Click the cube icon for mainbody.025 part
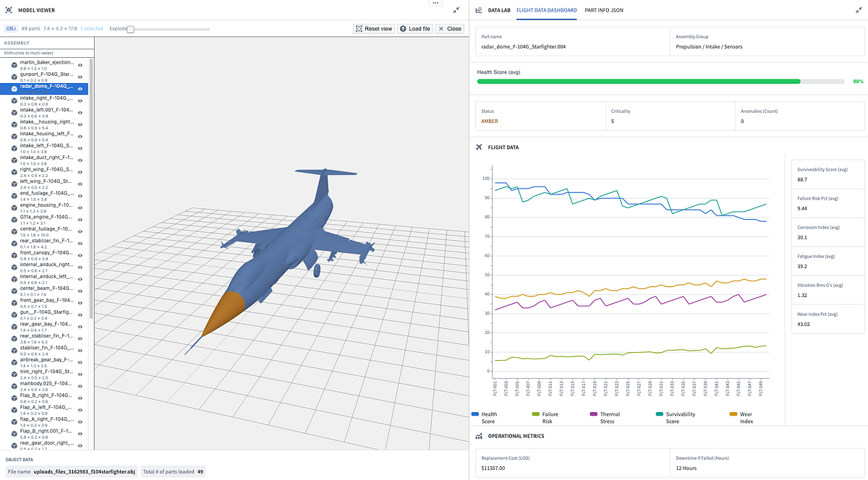The width and height of the screenshot is (868, 480). (14, 386)
